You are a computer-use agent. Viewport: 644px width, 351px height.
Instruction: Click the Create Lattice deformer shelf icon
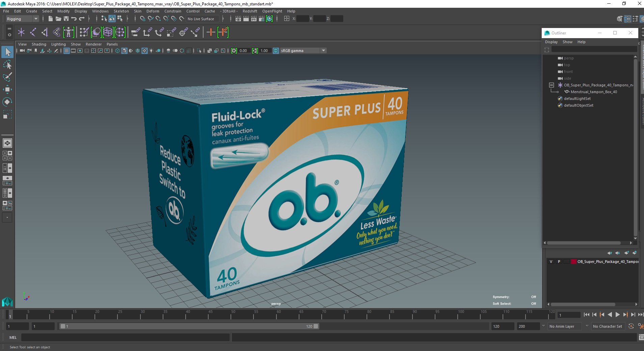pyautogui.click(x=108, y=32)
